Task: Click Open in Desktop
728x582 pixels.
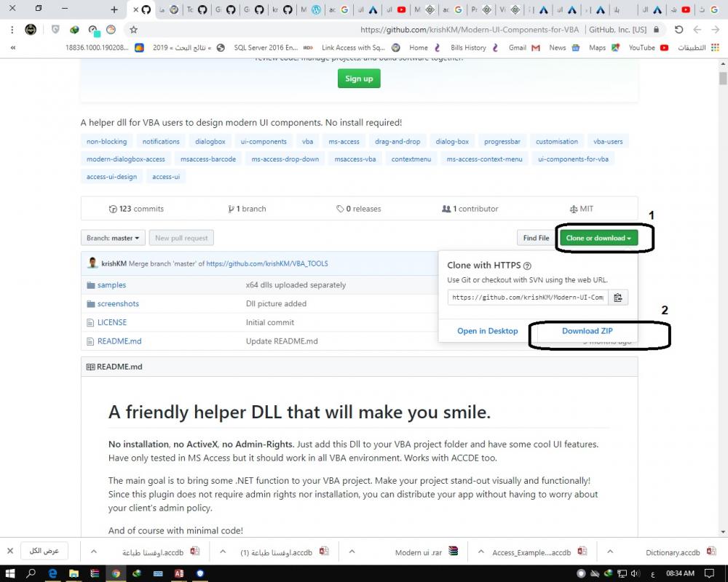Action: tap(488, 331)
